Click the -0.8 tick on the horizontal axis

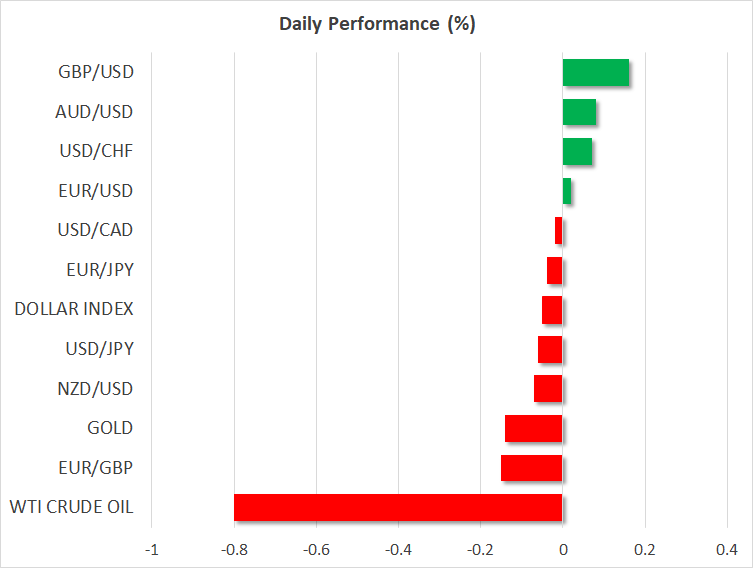234,550
